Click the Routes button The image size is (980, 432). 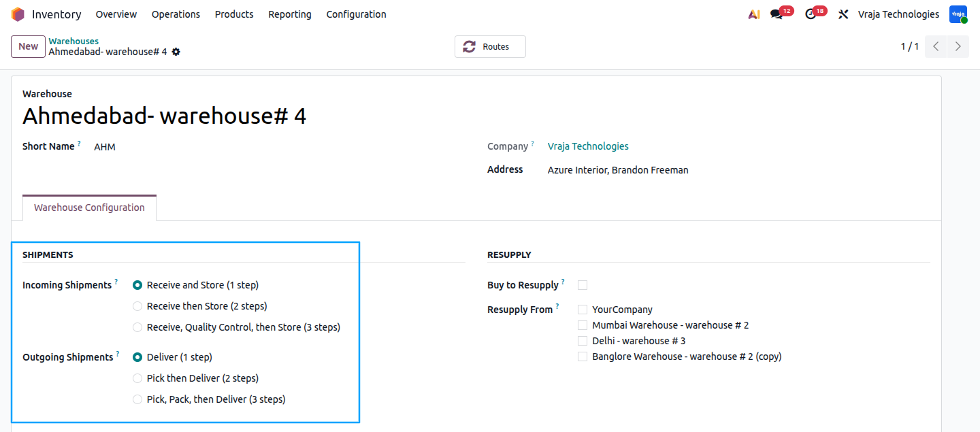pos(490,46)
